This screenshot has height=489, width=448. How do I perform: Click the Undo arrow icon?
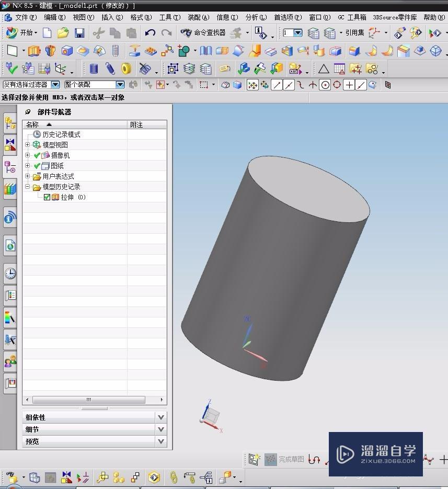[150, 33]
